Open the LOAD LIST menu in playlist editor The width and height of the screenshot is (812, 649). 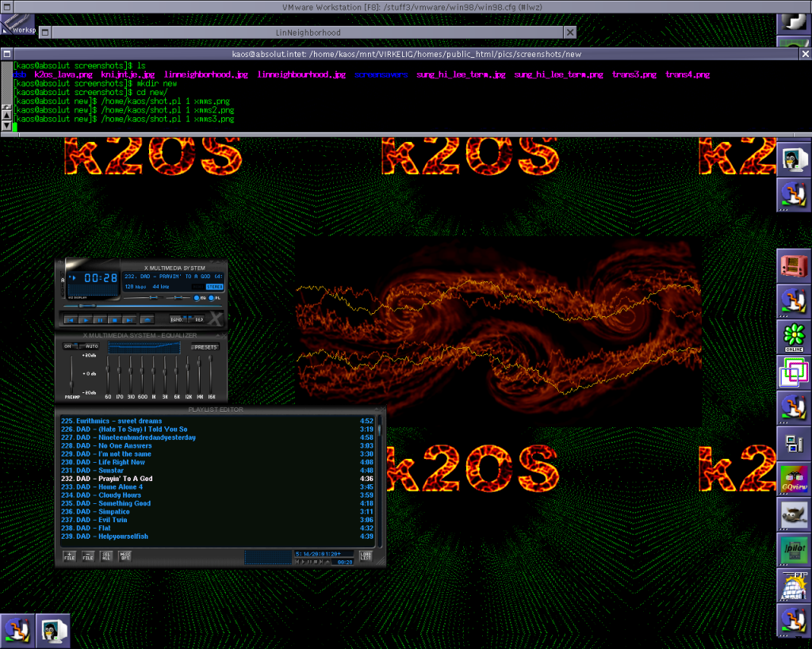coord(366,556)
